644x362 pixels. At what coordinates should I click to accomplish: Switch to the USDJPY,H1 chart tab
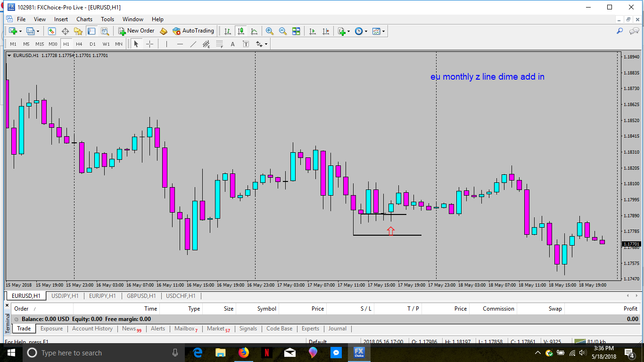point(65,296)
